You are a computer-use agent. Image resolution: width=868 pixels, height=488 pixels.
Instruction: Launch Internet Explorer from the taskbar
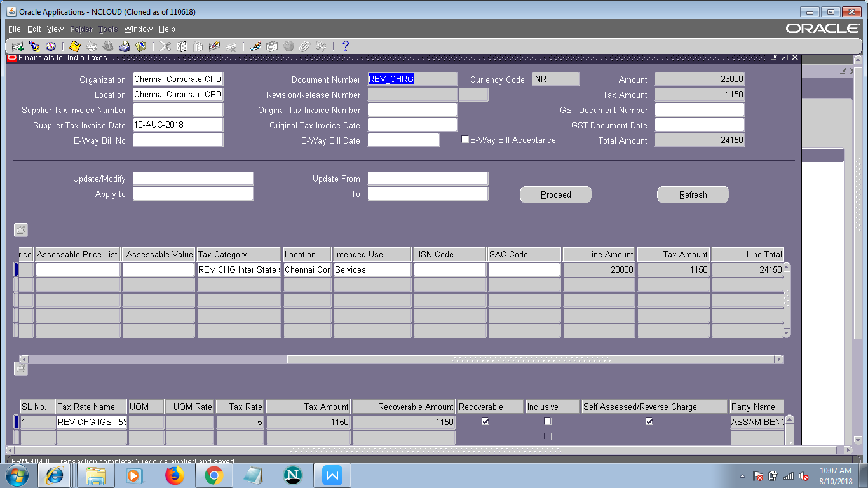coord(55,475)
